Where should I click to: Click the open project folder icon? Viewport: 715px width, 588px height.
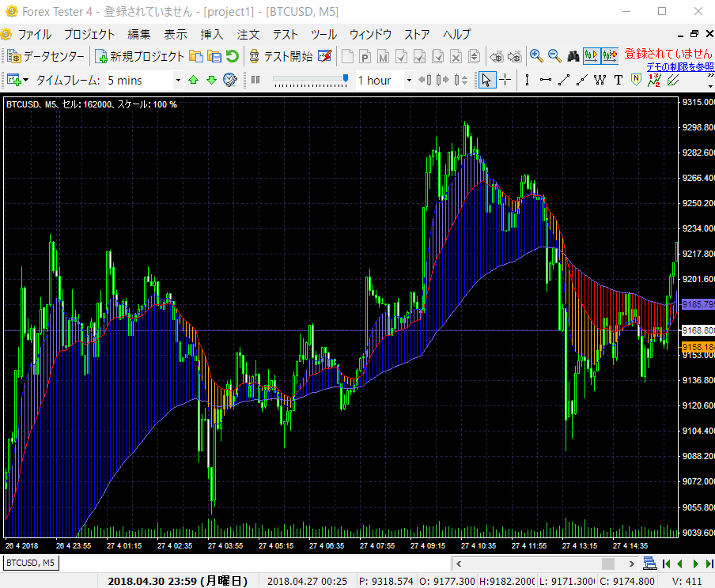tap(195, 57)
